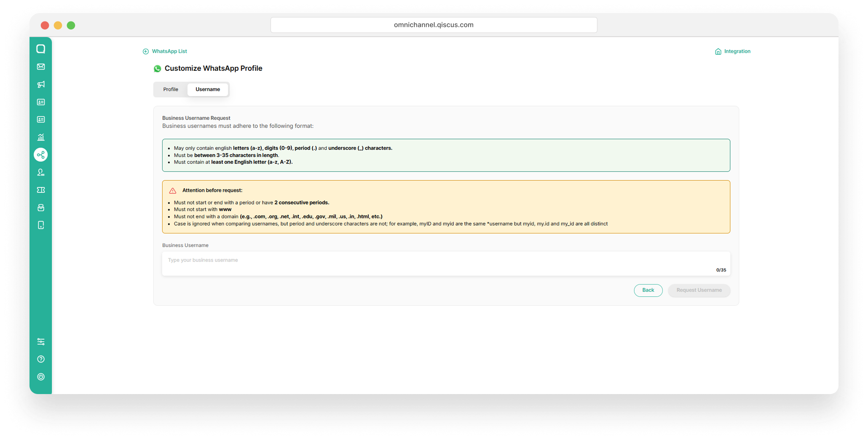Click the red warning triangle icon
868x440 pixels.
point(173,190)
